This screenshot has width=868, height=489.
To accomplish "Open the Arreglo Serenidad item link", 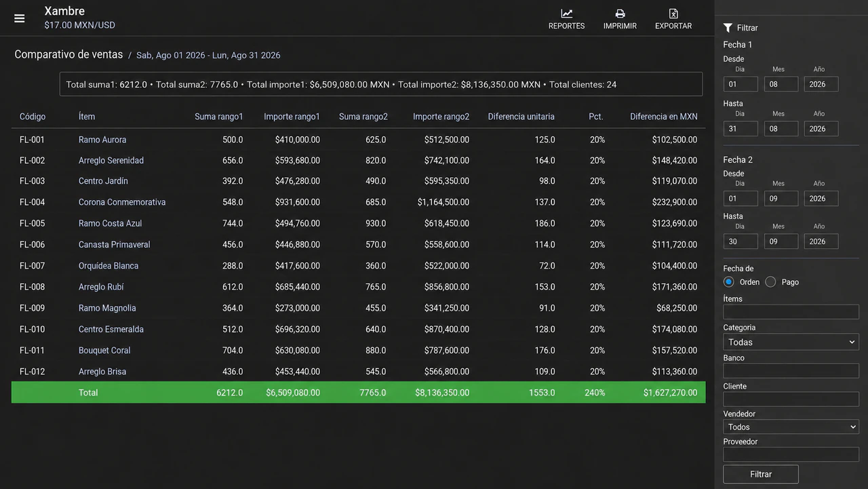I will [x=111, y=161].
